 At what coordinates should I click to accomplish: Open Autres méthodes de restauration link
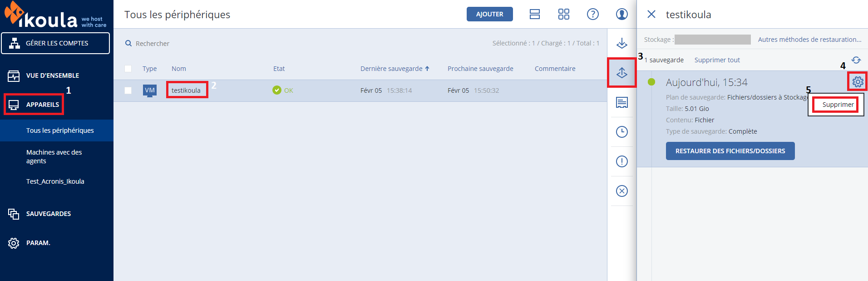[x=809, y=40]
